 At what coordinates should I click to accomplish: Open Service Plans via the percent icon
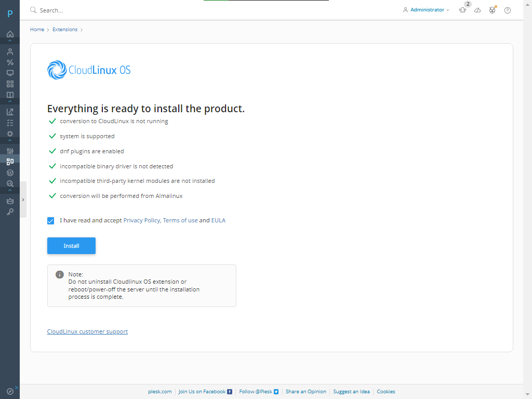[10, 62]
